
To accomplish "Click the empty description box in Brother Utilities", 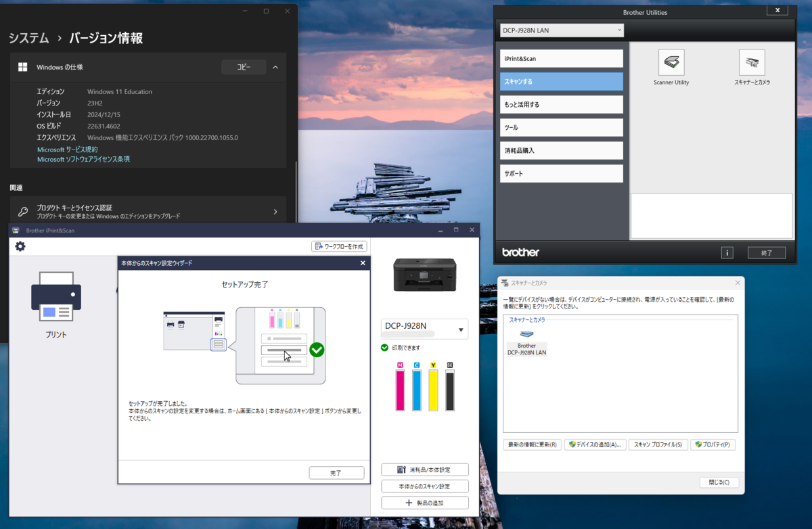I will click(x=711, y=216).
